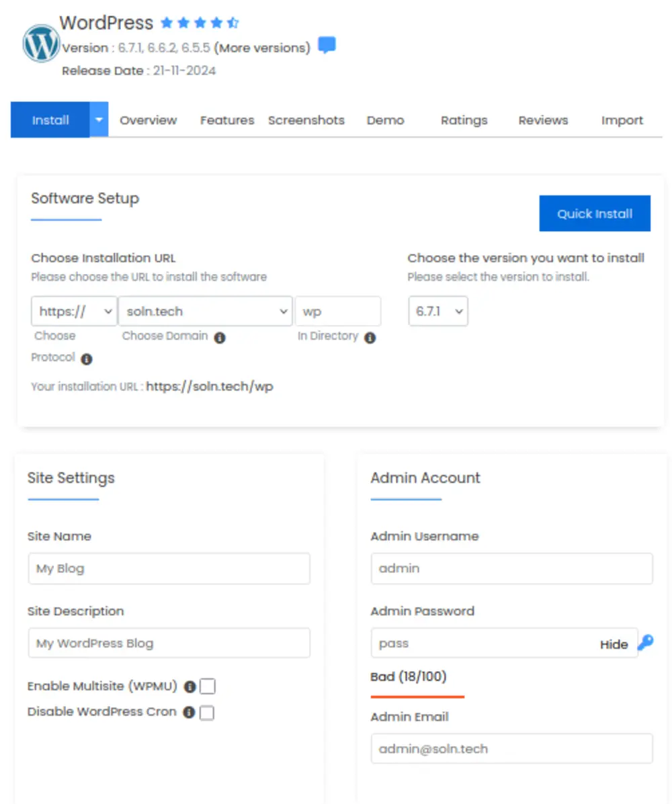Generate a password using the key icon
672x804 pixels.
(645, 643)
